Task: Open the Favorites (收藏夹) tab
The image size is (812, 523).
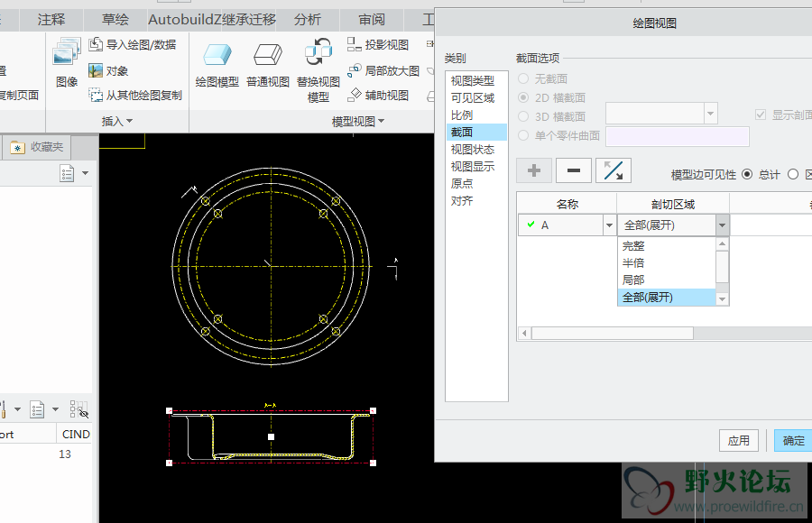Action: pyautogui.click(x=37, y=147)
